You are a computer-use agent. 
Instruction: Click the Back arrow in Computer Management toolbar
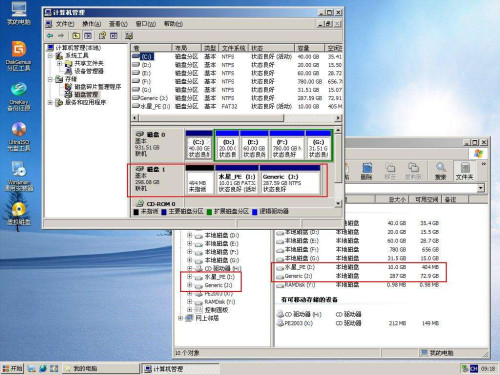[50, 35]
